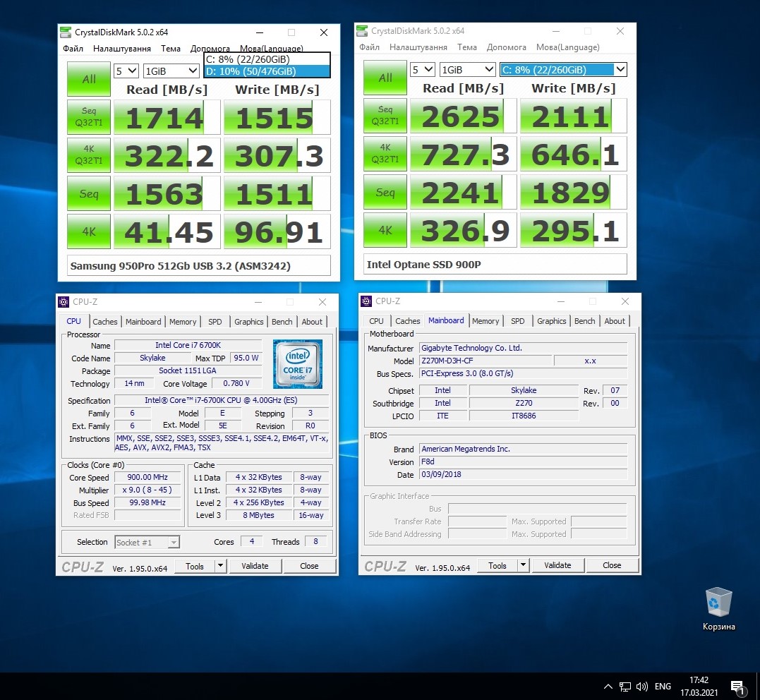Start 4K Q32T1 test in Optane window

point(385,154)
